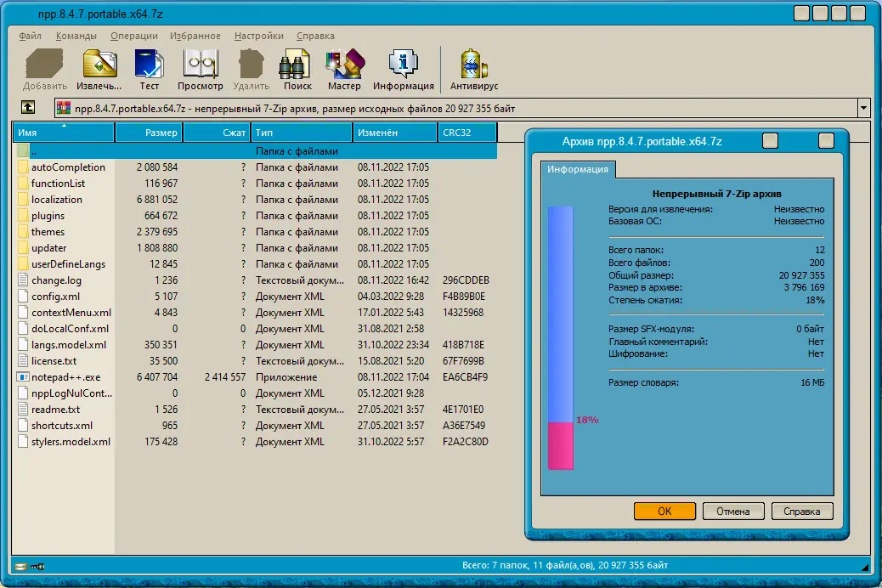Sort by the Размер column header

(x=149, y=133)
